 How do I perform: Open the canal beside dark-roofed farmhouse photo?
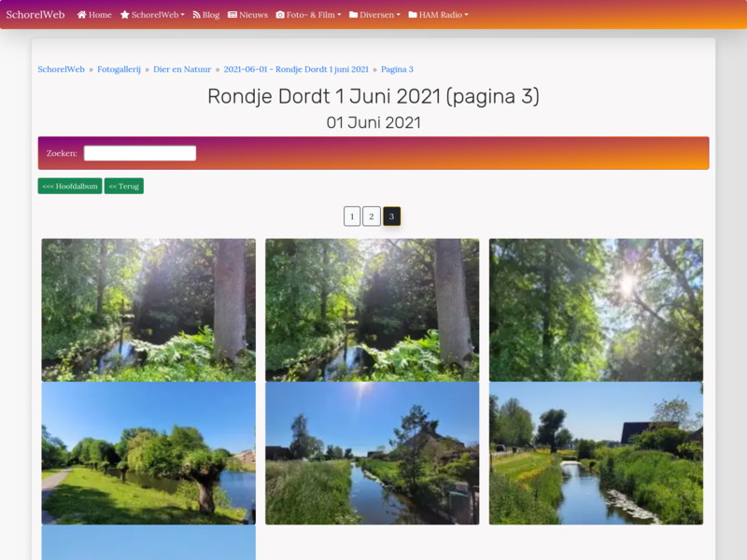(x=596, y=454)
